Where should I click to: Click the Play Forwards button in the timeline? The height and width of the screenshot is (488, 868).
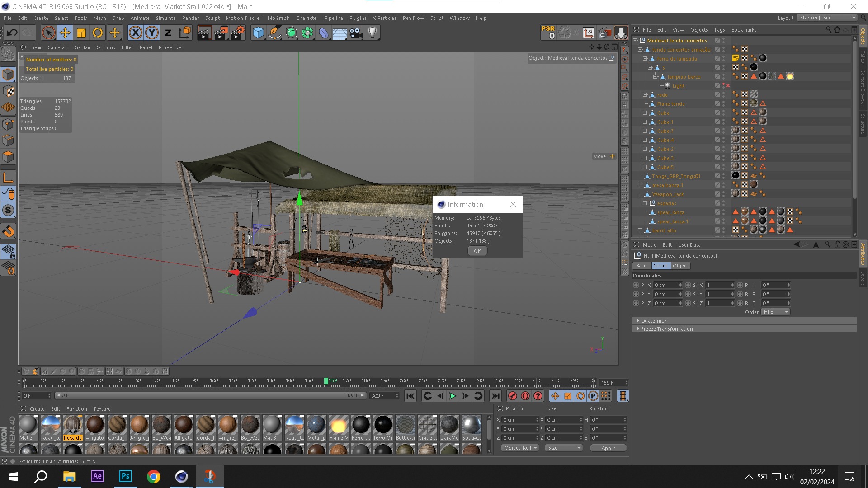(453, 396)
